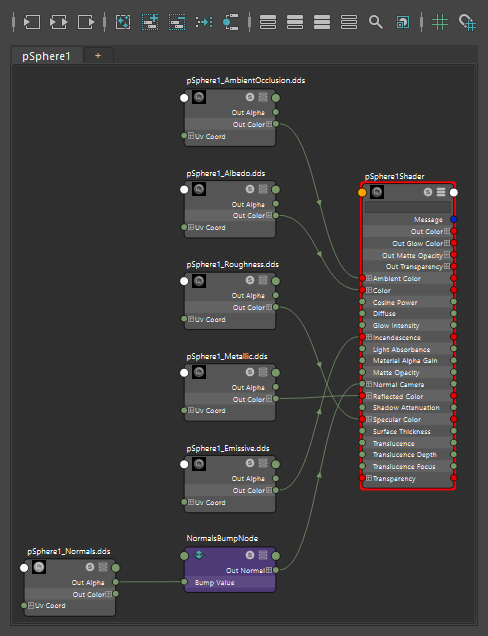Click the Input Connections toolbar icon
This screenshot has width=488, height=636.
32,22
